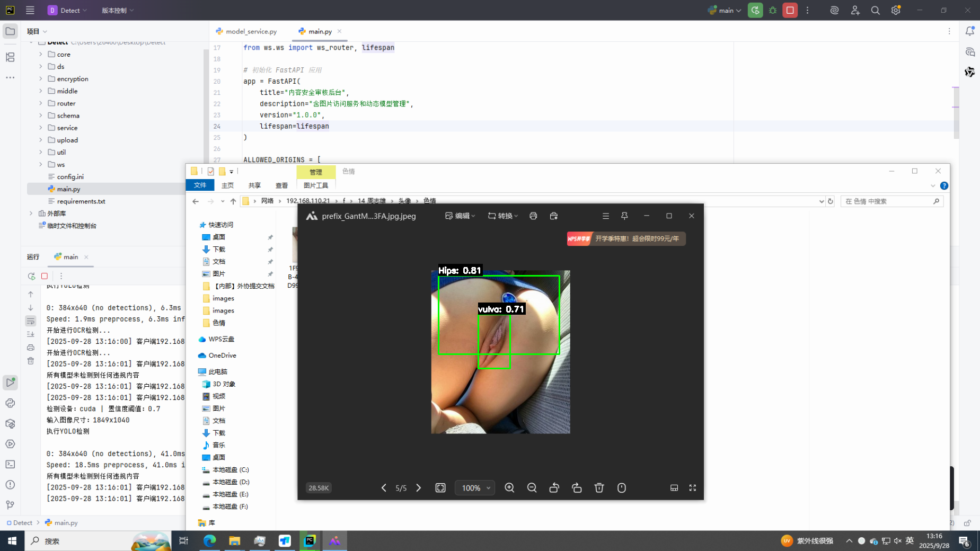Open the 100% zoom level dropdown
The height and width of the screenshot is (551, 980).
point(475,488)
